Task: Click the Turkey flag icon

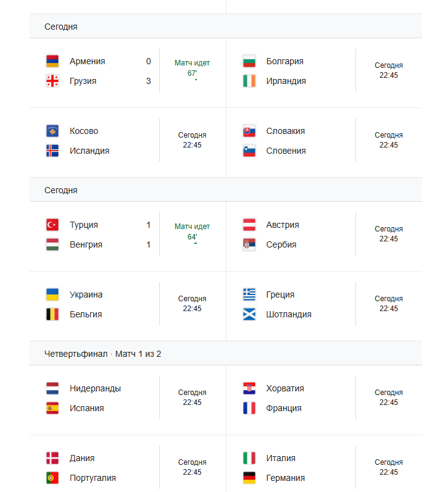Action: [x=52, y=225]
